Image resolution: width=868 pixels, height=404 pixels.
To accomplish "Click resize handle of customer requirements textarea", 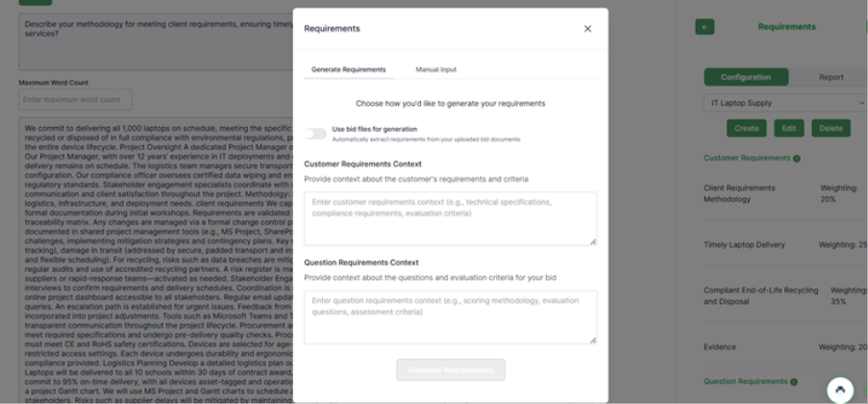I will coord(592,241).
